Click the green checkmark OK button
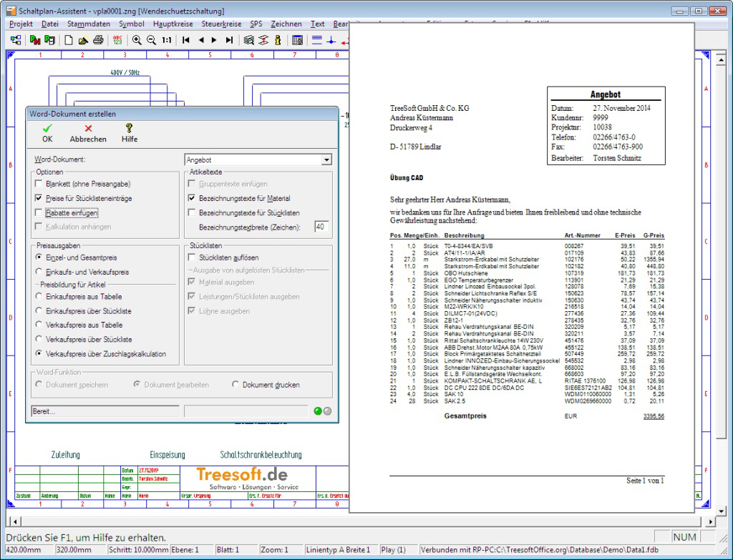This screenshot has width=733, height=560. point(47,133)
